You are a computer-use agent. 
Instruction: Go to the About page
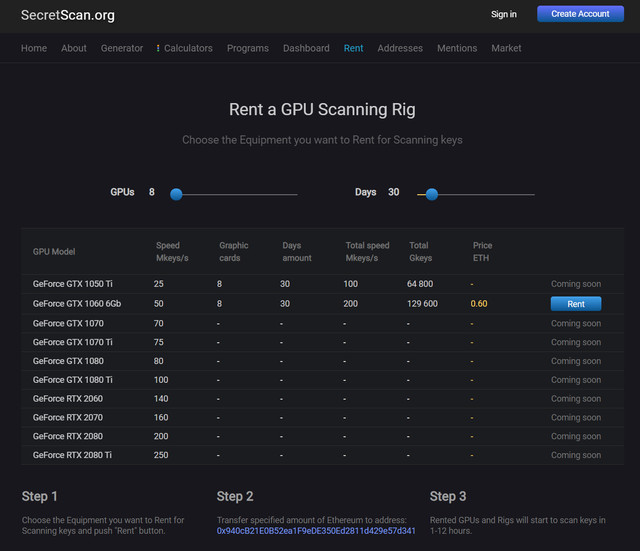(74, 48)
